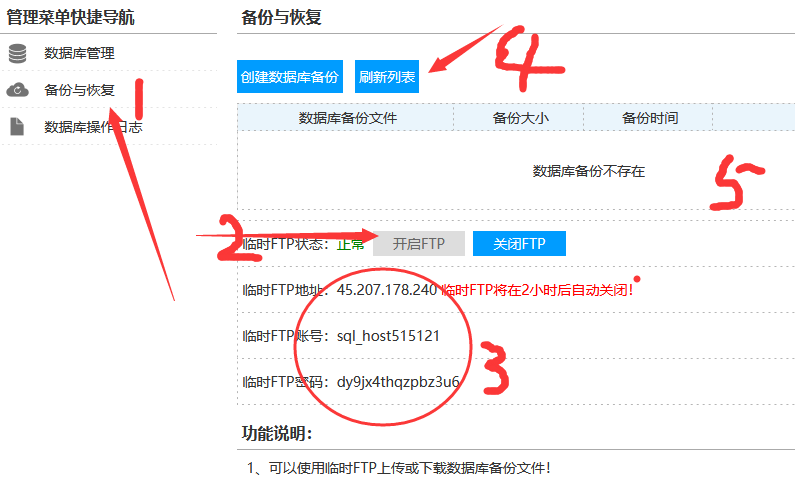Enable temporary FTP with 开启FTP button

(x=418, y=244)
